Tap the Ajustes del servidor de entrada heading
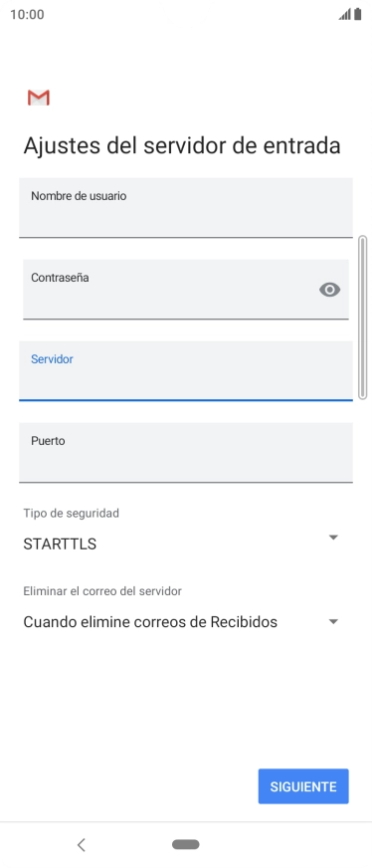 tap(182, 146)
